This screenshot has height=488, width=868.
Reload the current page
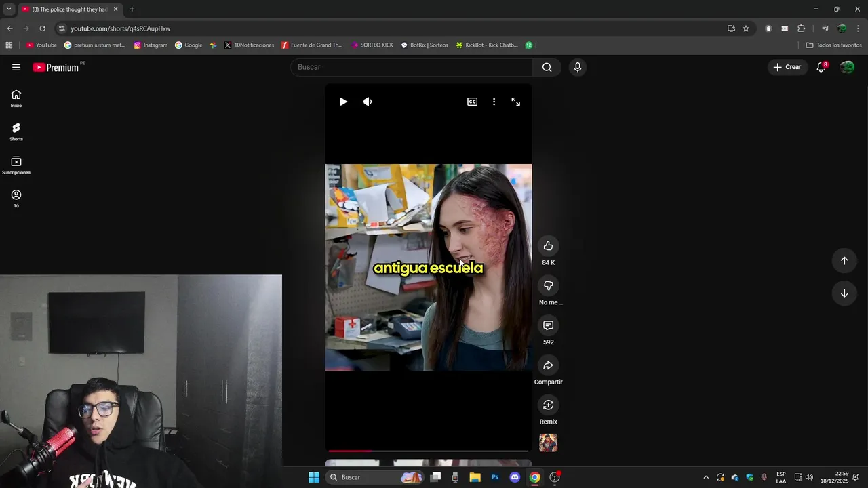(x=42, y=28)
